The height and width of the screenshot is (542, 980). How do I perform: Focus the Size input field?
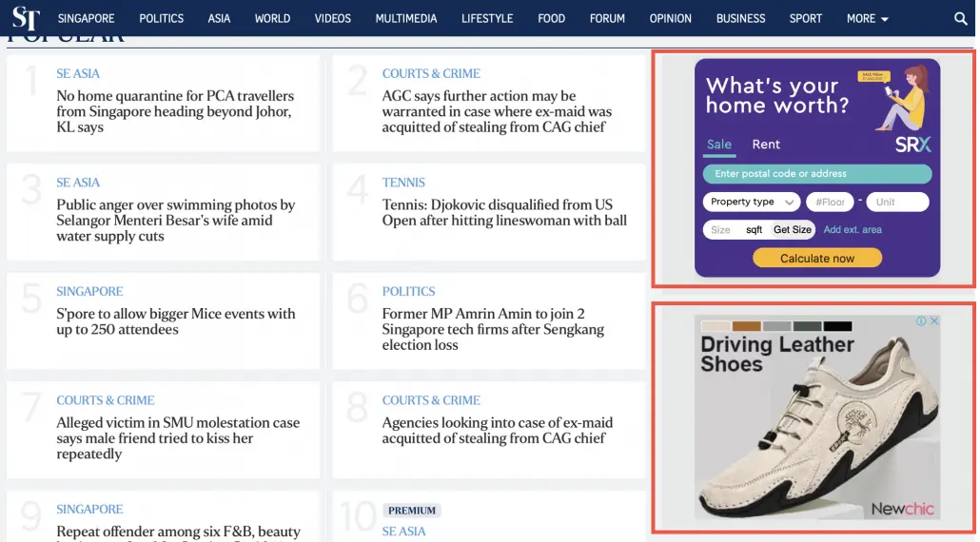click(x=722, y=230)
